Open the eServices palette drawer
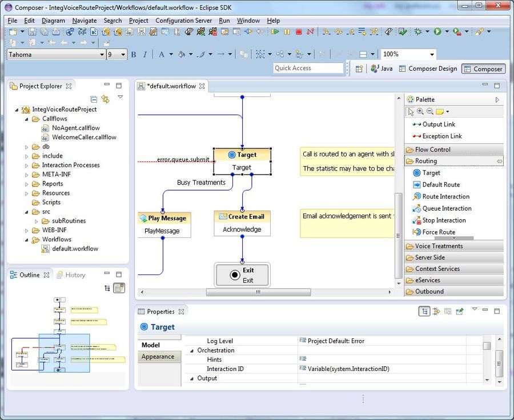 pos(454,280)
